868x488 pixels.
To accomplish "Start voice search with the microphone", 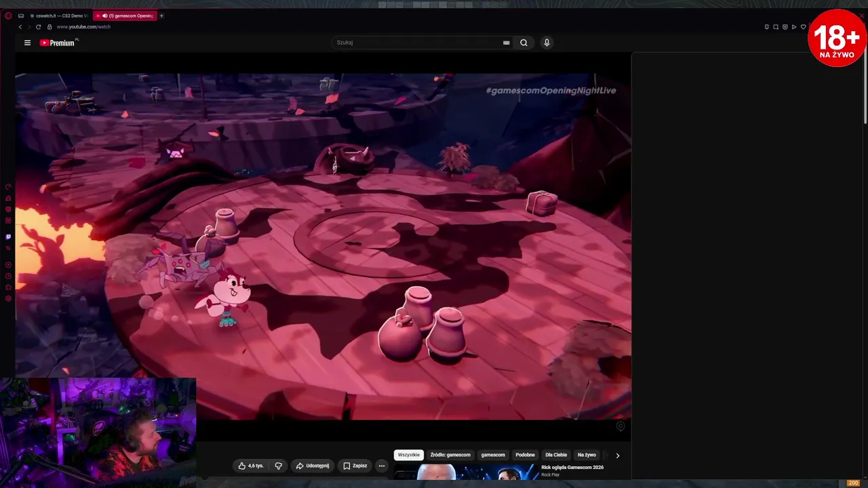I will pos(547,43).
